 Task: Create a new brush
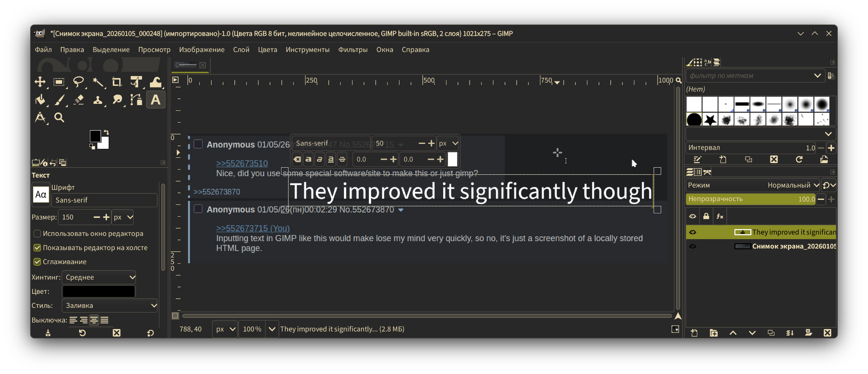(723, 159)
